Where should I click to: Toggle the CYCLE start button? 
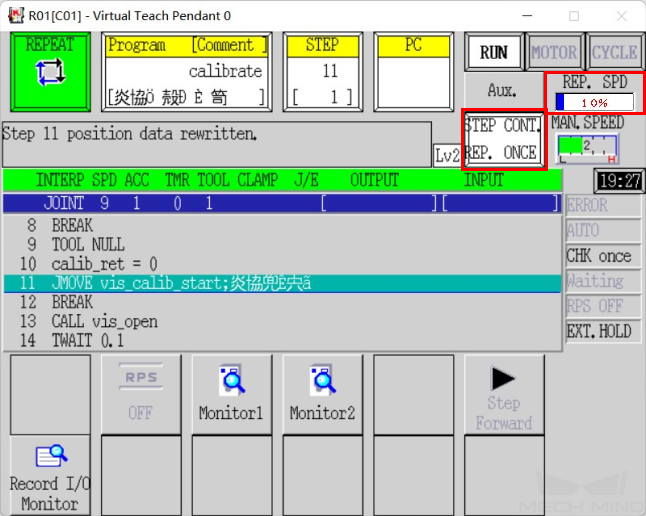pos(615,52)
